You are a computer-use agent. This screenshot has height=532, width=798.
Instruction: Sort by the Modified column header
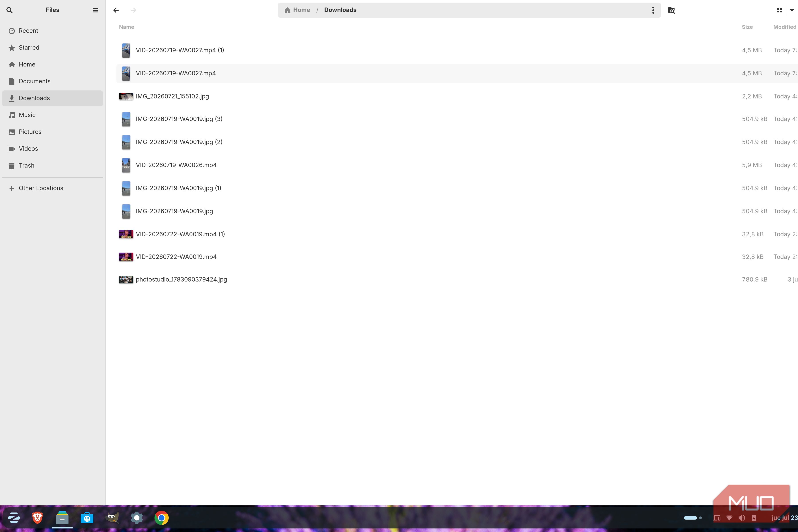coord(784,27)
